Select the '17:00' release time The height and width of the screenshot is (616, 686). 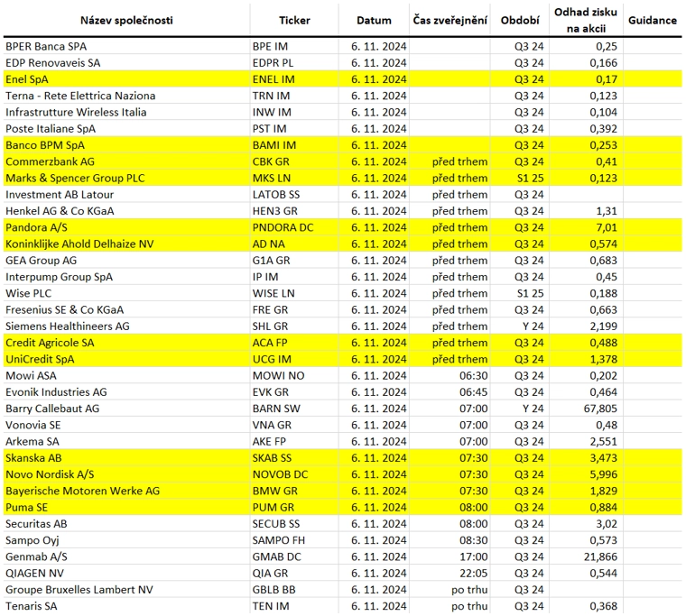[473, 557]
